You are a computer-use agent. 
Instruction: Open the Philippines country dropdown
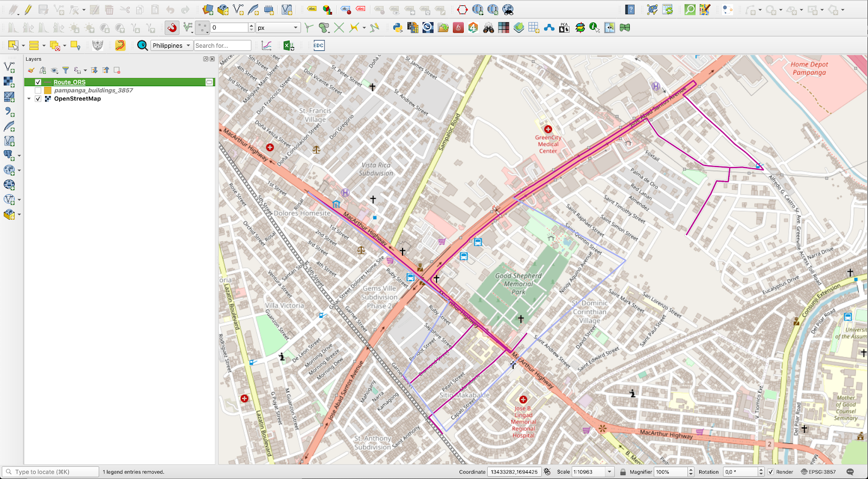[x=171, y=46]
